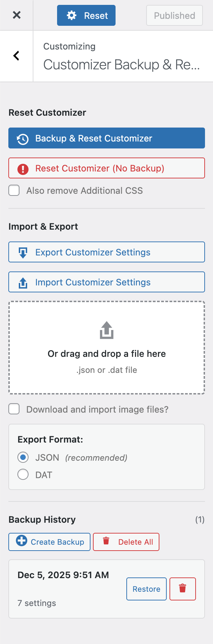
Task: Select DAT export format
Action: point(23,475)
